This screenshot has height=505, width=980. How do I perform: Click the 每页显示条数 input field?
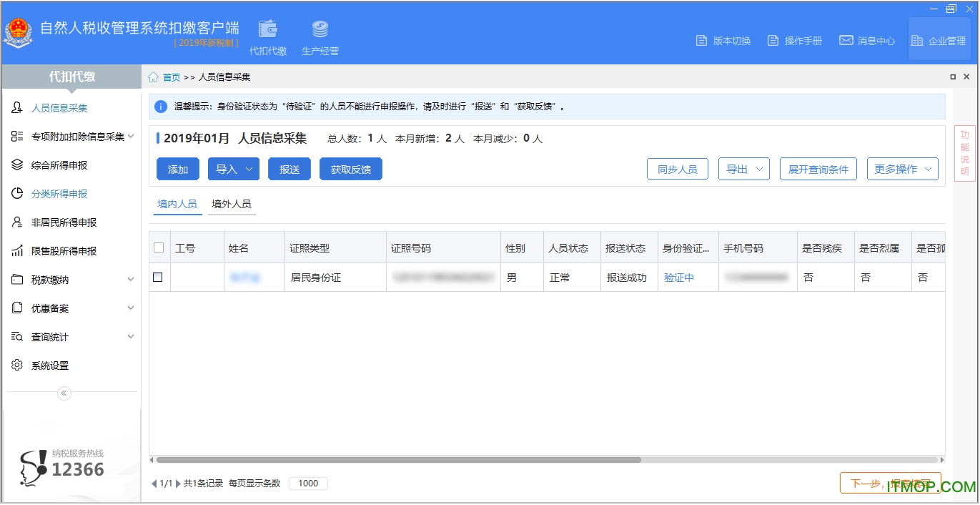click(x=308, y=484)
